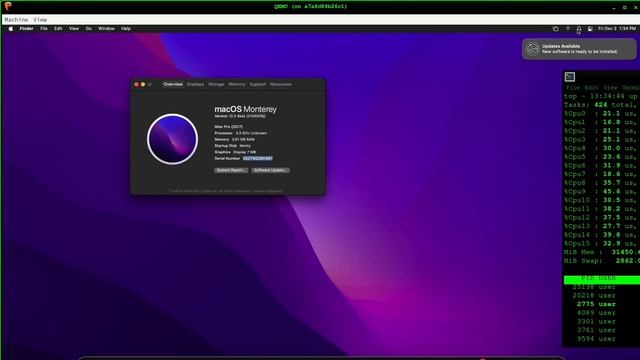640x360 pixels.
Task: Open the macOS Edit menu
Action: pyautogui.click(x=58, y=29)
